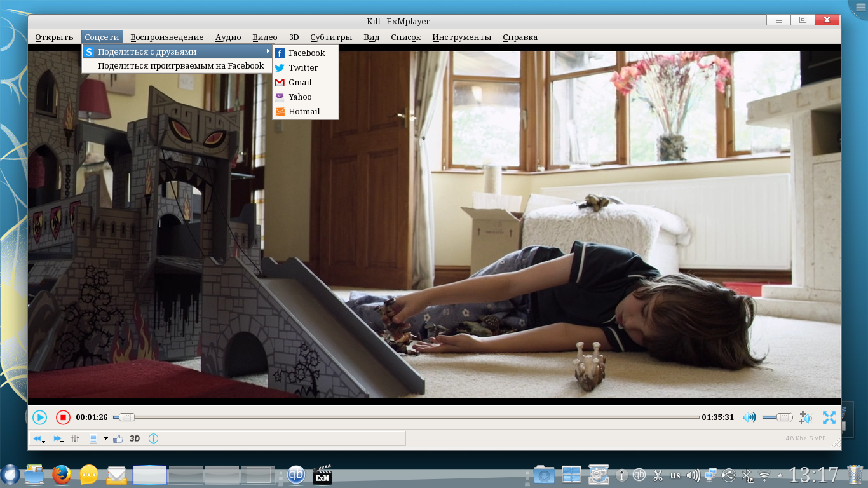Mute audio with the speaker icon
This screenshot has height=488, width=868.
750,417
